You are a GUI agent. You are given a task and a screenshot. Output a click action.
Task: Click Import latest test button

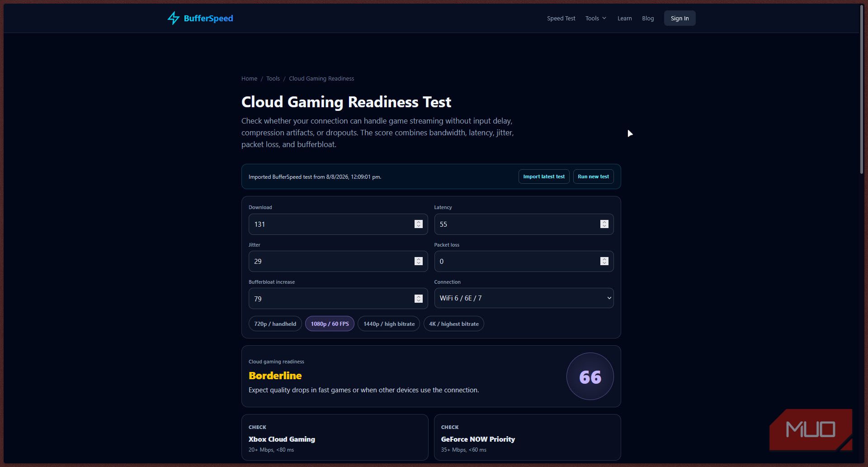[544, 176]
